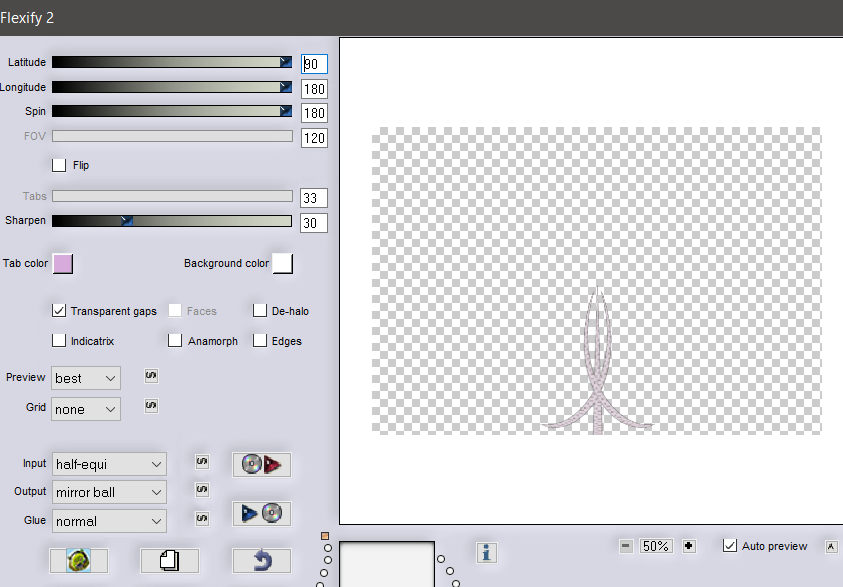Click the disc-and-red-arrow button beside Input
Viewport: 843px width, 587px height.
(x=262, y=464)
